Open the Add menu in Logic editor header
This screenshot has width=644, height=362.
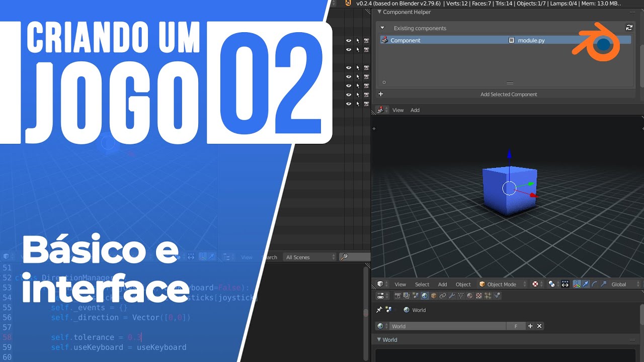point(415,110)
